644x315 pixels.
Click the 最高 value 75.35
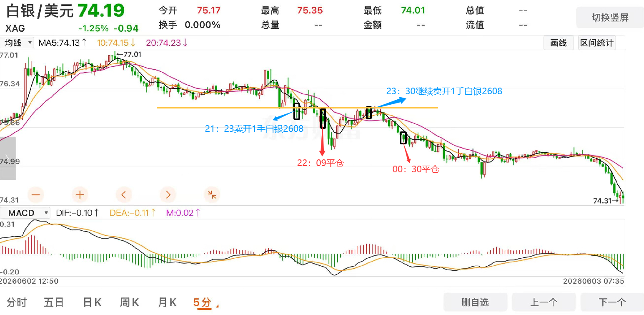(311, 10)
